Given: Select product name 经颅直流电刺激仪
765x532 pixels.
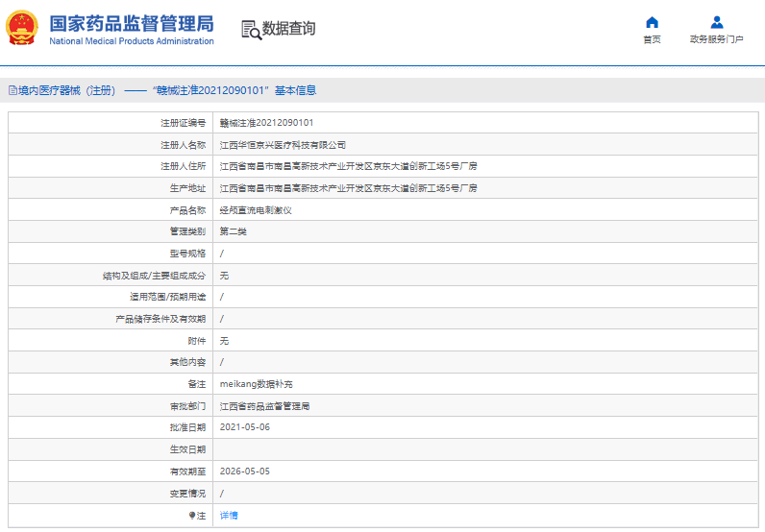Looking at the screenshot, I should tap(256, 210).
